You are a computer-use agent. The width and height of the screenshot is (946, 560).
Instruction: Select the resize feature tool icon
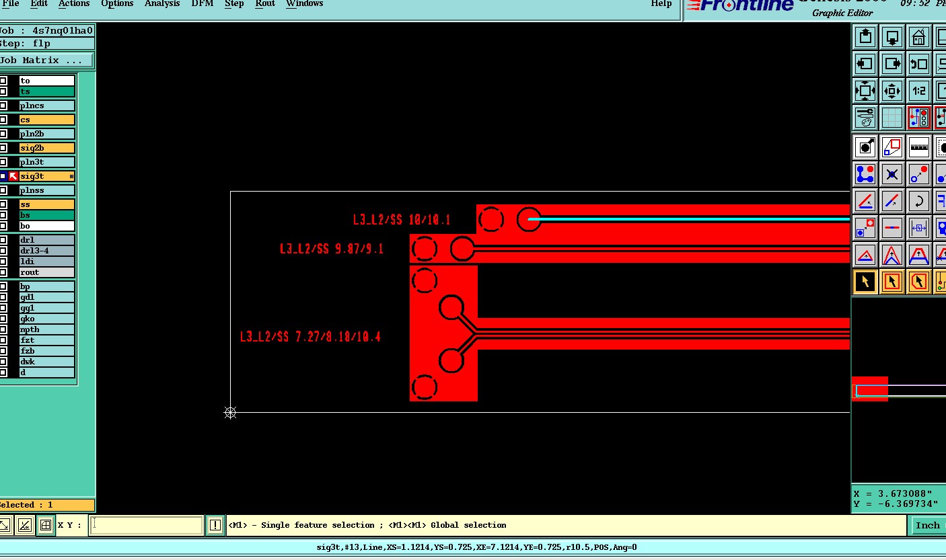[892, 147]
